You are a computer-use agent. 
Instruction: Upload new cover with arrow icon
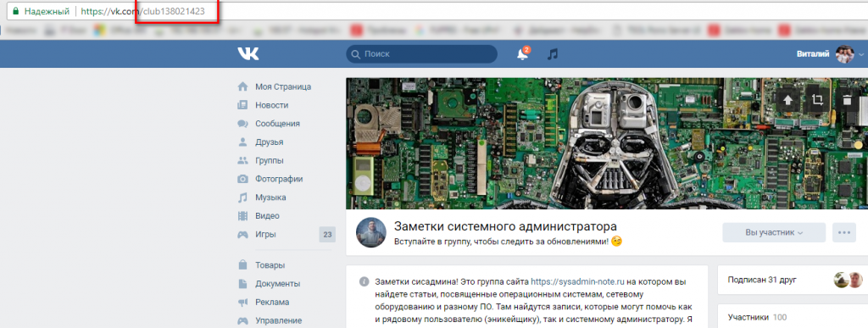click(787, 100)
